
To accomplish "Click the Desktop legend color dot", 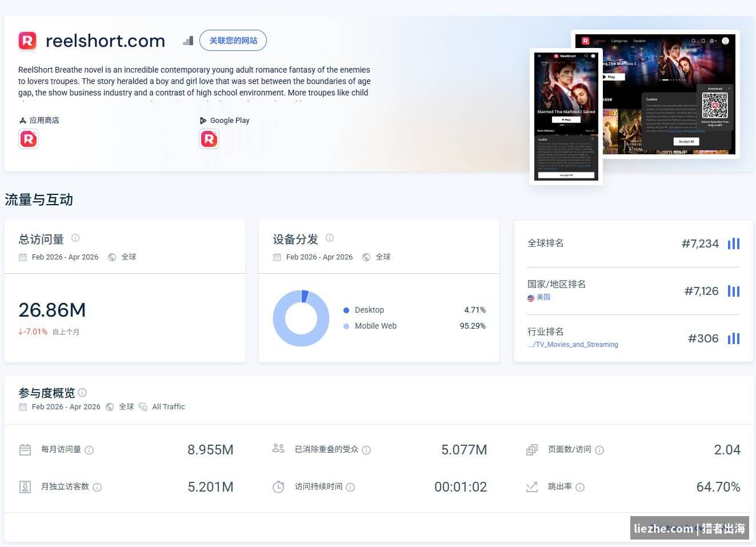I will [346, 310].
